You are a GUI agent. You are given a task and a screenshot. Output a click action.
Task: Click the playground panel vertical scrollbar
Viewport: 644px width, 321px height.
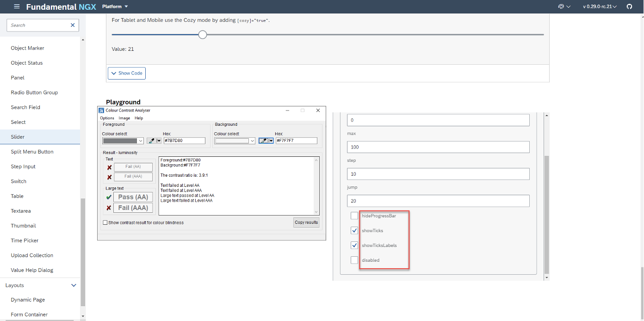pos(546,215)
